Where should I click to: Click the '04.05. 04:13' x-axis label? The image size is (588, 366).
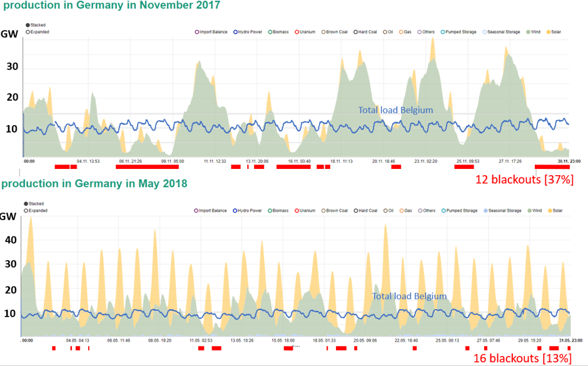[78, 340]
